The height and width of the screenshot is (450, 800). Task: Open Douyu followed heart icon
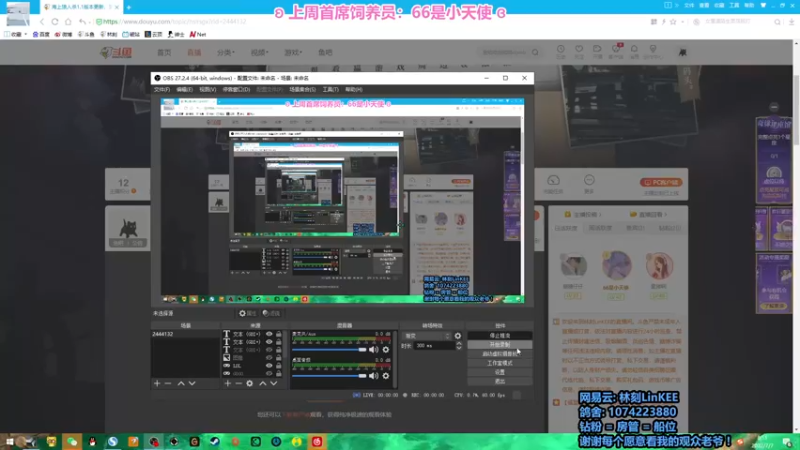click(579, 49)
